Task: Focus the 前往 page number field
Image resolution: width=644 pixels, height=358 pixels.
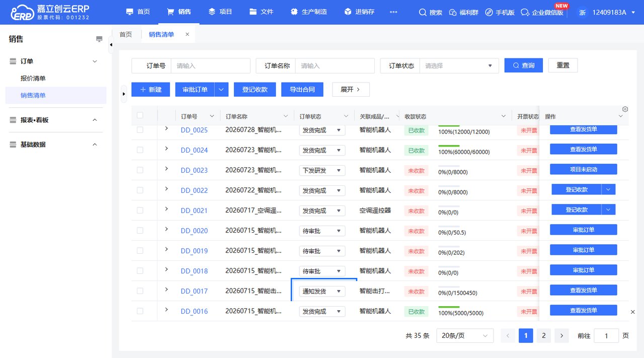Action: (606, 336)
